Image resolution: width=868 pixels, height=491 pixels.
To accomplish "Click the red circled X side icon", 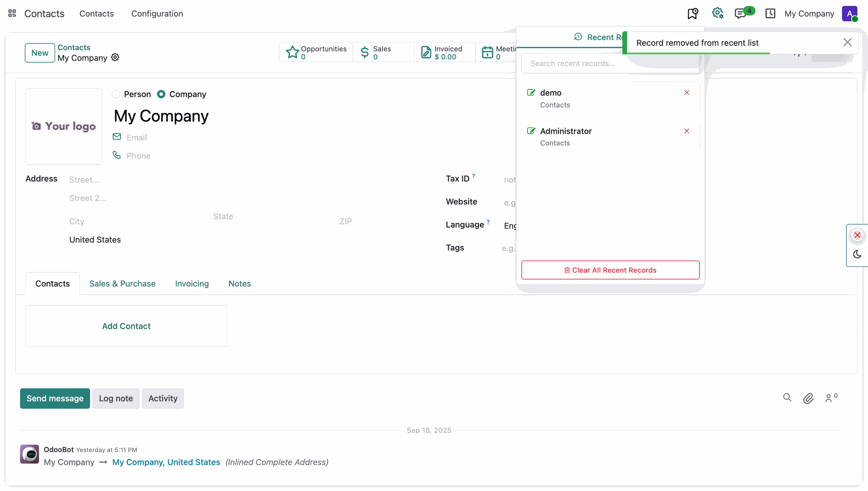I will 857,235.
